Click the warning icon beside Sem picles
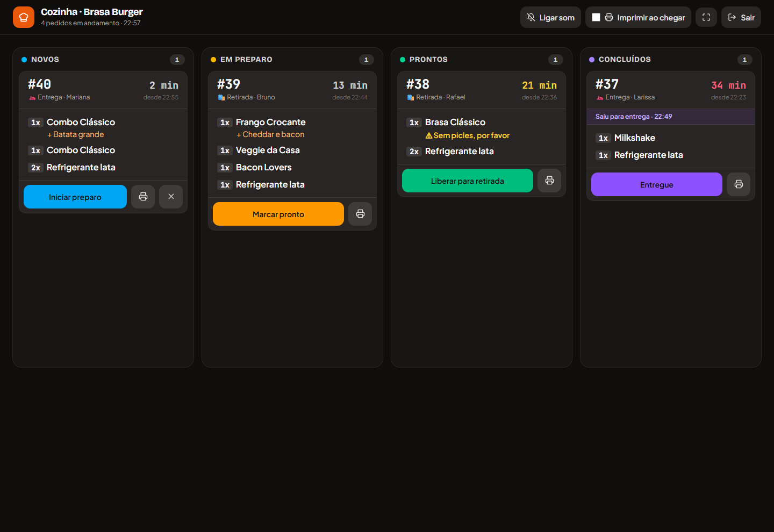The image size is (774, 532). (x=429, y=135)
